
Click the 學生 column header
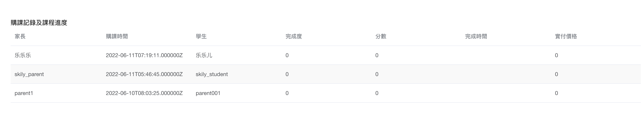coord(201,36)
